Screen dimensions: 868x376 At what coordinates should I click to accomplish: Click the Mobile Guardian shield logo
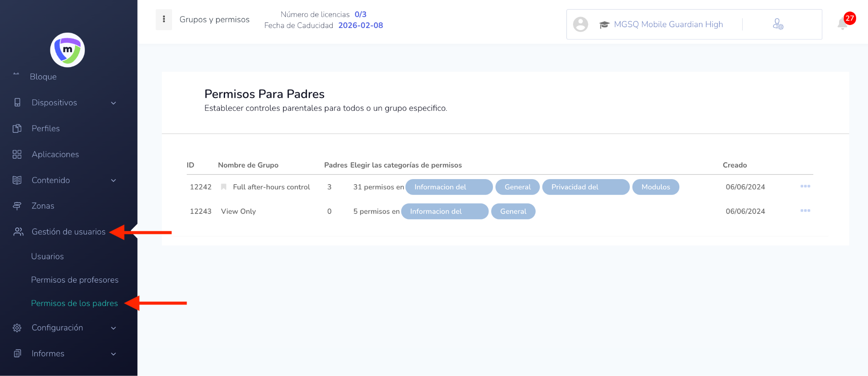(x=67, y=50)
